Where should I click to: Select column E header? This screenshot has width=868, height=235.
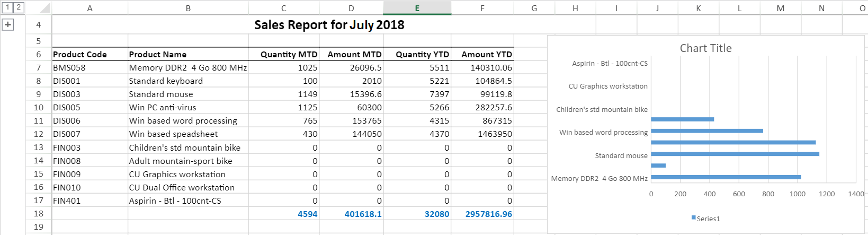point(417,8)
